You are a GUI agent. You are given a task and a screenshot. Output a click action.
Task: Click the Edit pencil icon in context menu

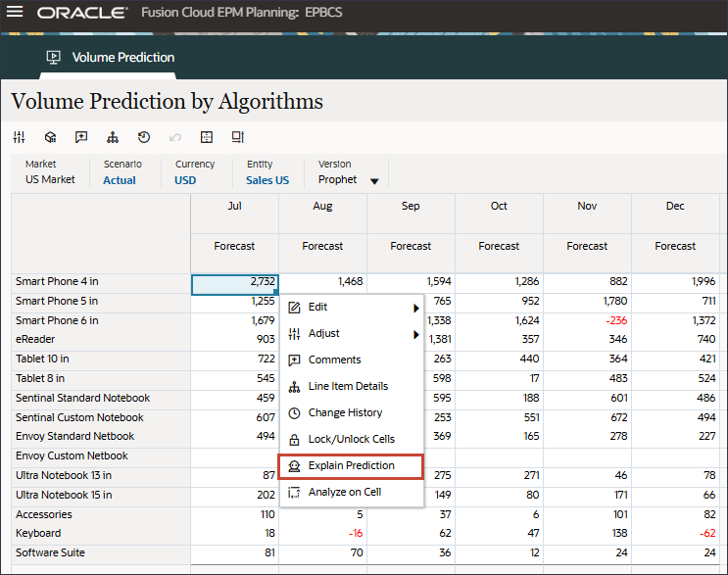pos(294,308)
